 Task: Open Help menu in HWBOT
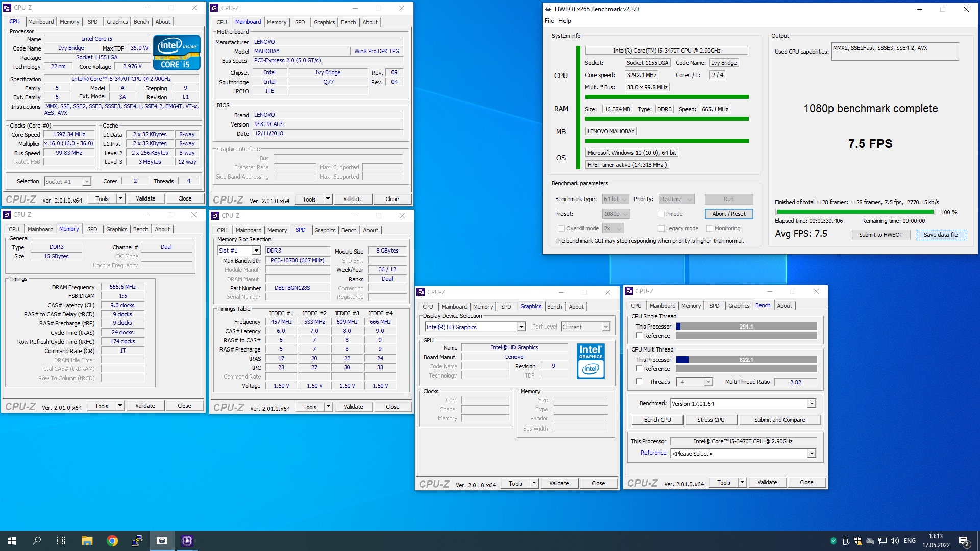coord(565,21)
